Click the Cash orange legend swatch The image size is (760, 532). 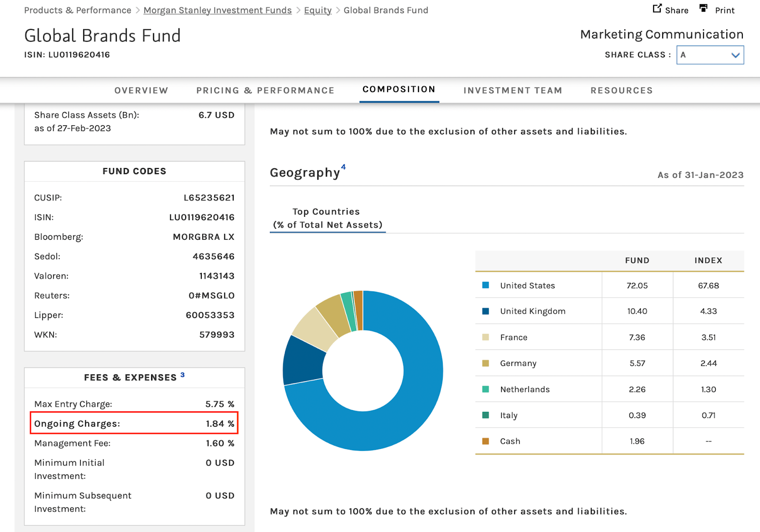(x=485, y=441)
